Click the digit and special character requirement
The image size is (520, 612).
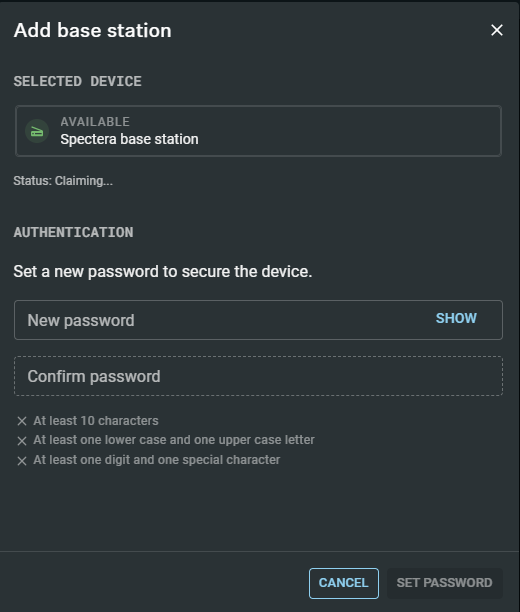(x=157, y=460)
